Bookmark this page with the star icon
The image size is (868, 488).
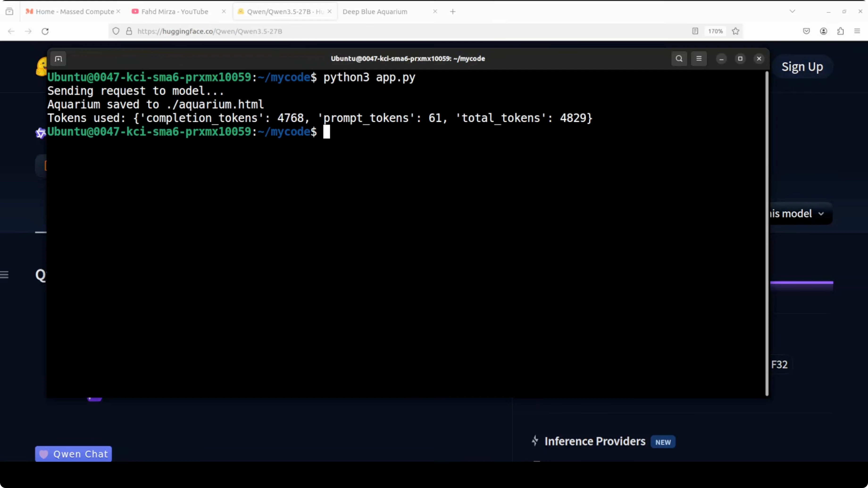pyautogui.click(x=736, y=31)
